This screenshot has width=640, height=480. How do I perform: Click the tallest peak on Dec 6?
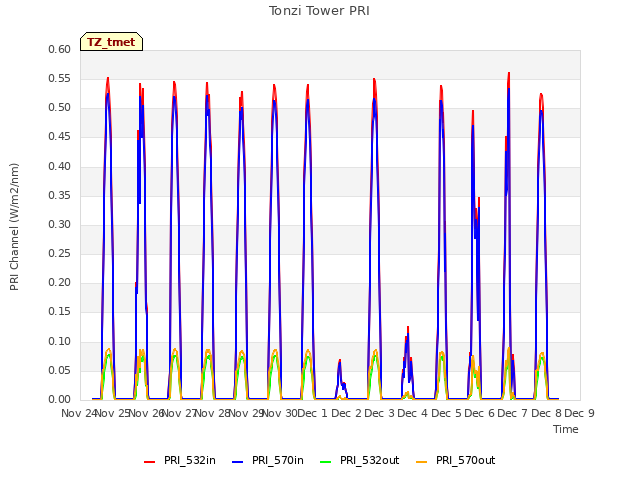click(x=509, y=74)
